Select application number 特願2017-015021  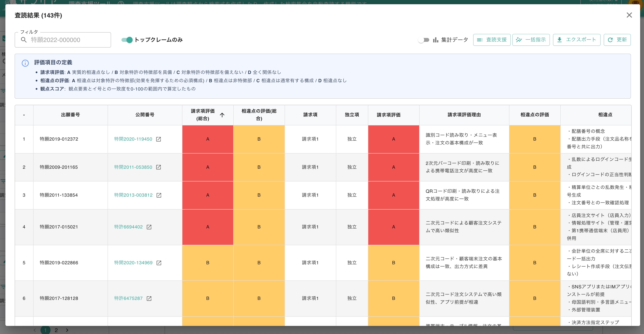[x=59, y=227]
